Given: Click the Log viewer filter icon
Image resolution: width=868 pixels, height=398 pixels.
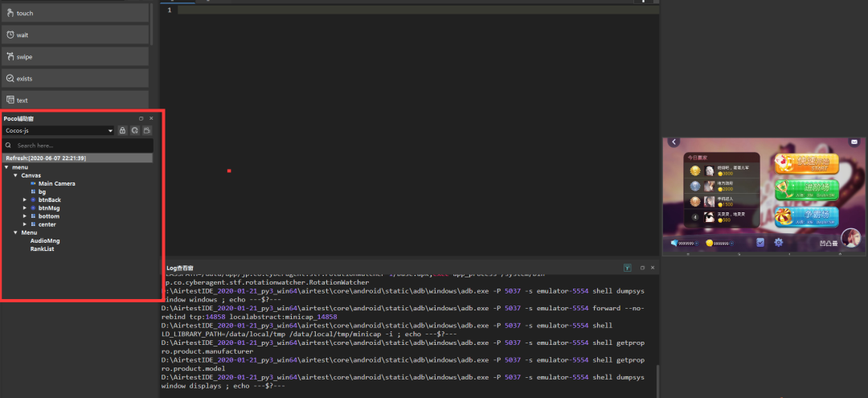Looking at the screenshot, I should [628, 268].
